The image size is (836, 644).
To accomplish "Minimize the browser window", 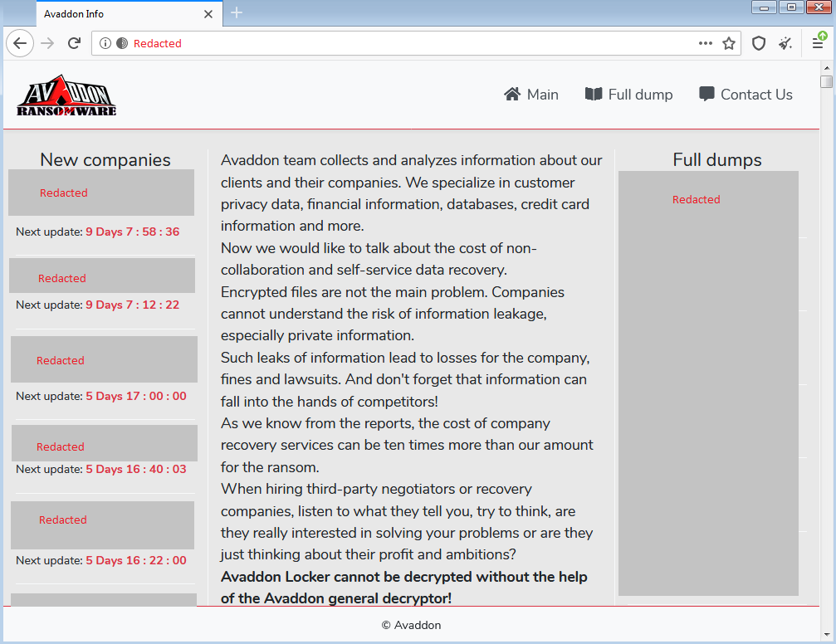I will (764, 7).
